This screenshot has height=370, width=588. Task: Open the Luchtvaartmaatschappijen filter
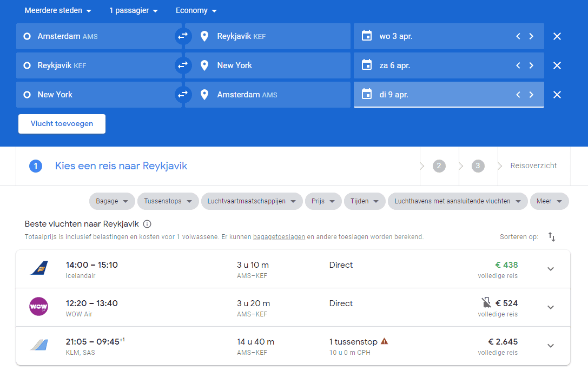click(252, 201)
